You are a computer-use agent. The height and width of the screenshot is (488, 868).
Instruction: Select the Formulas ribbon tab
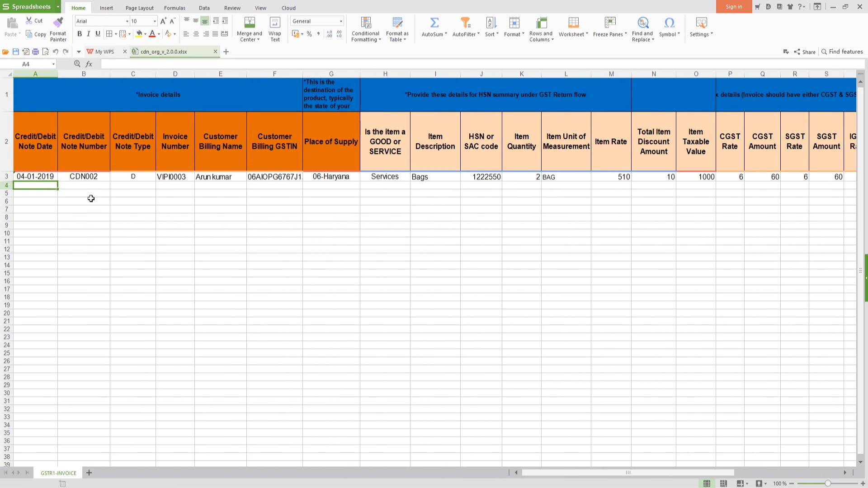175,8
